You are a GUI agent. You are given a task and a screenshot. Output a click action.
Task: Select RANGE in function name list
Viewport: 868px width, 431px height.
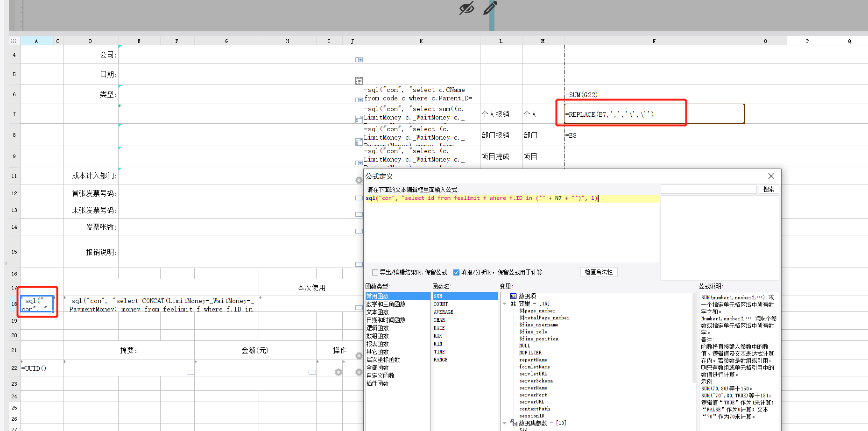pyautogui.click(x=465, y=360)
